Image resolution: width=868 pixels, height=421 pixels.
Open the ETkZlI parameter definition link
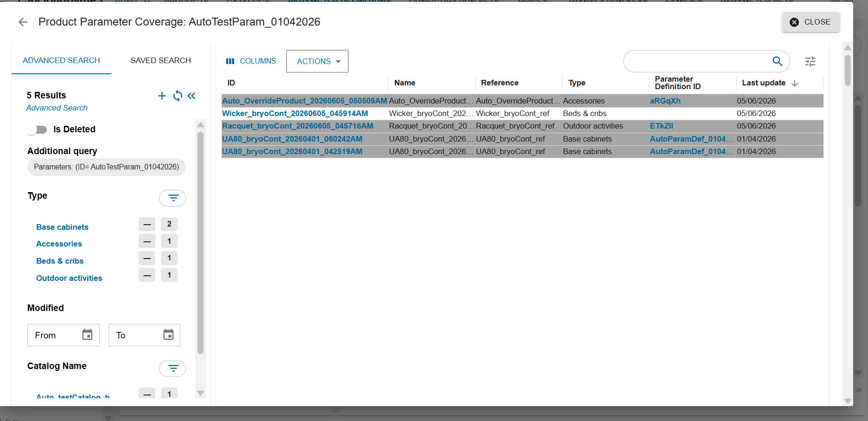661,126
